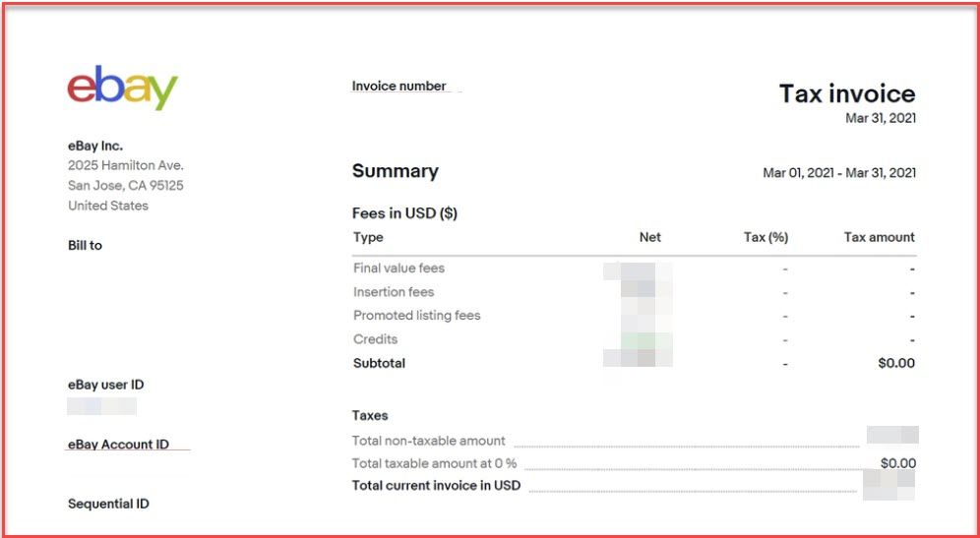Select 'Total taxable amount at 0 %' label
This screenshot has width=980, height=538.
434,463
